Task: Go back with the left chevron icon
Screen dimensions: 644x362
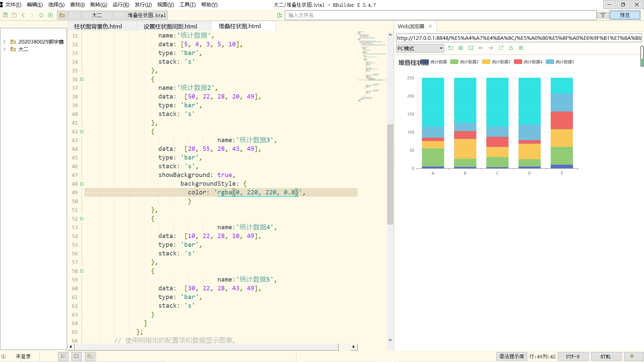Action: (23, 15)
